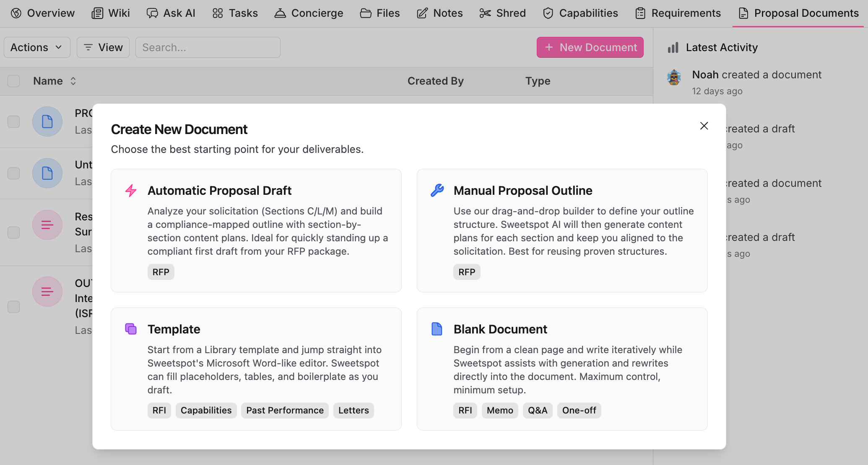Viewport: 868px width, 465px height.
Task: Sort by the Name column arrows
Action: click(x=73, y=81)
